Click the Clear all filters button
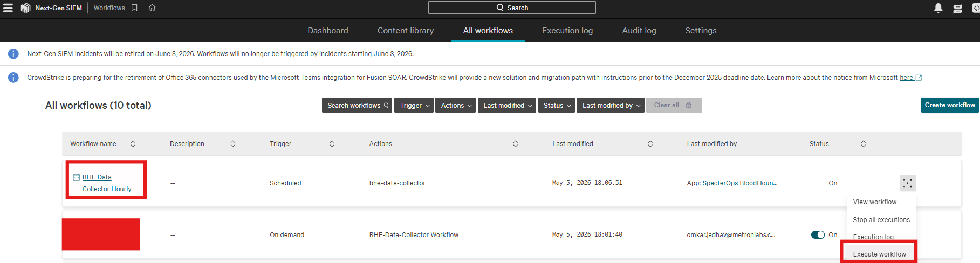This screenshot has width=980, height=263. 674,105
